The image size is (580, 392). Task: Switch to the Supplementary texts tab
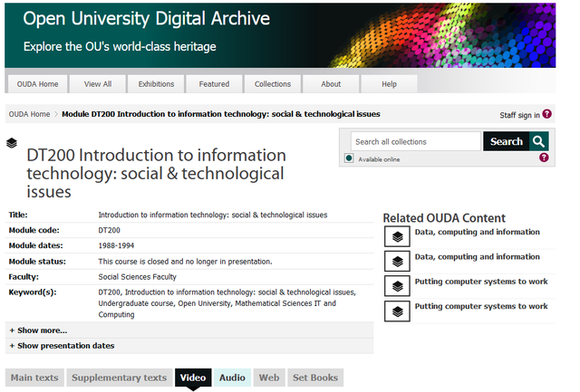pyautogui.click(x=119, y=378)
